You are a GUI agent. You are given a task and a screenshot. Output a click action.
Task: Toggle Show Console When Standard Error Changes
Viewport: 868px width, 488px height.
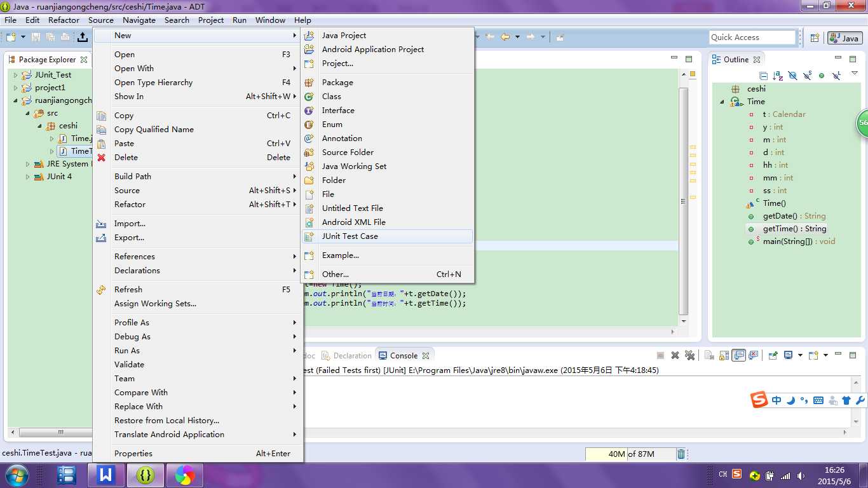tap(754, 355)
